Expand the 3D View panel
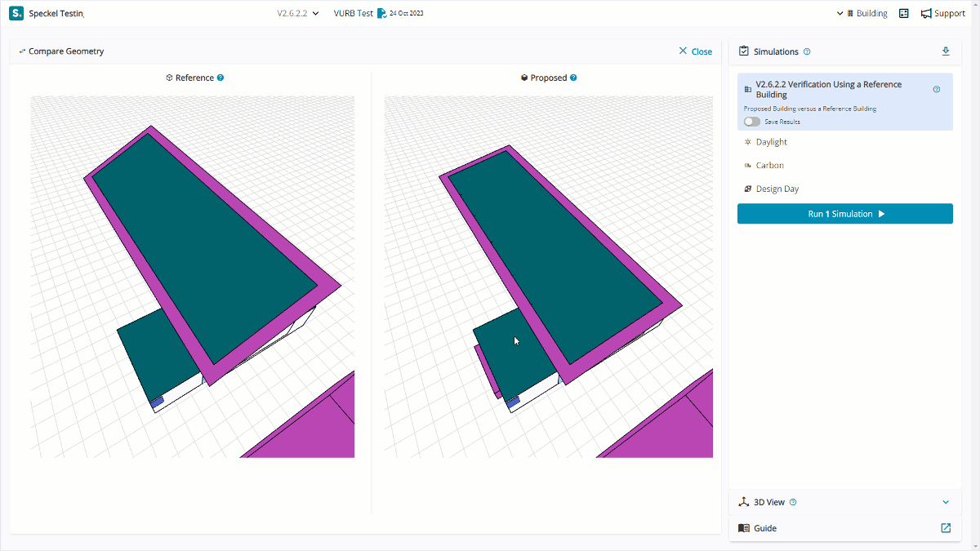980x551 pixels. 946,503
